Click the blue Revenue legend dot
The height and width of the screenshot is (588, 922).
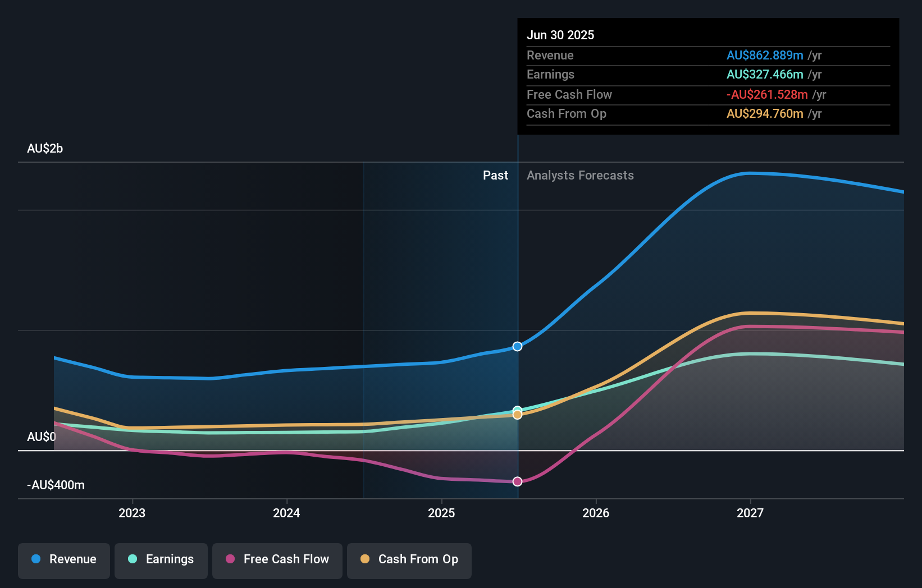tap(35, 559)
